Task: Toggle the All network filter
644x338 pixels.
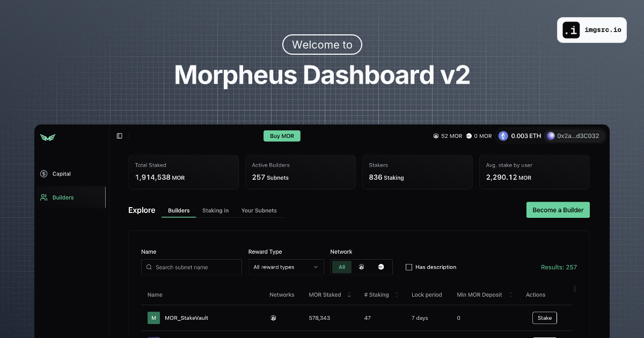Action: [341, 267]
